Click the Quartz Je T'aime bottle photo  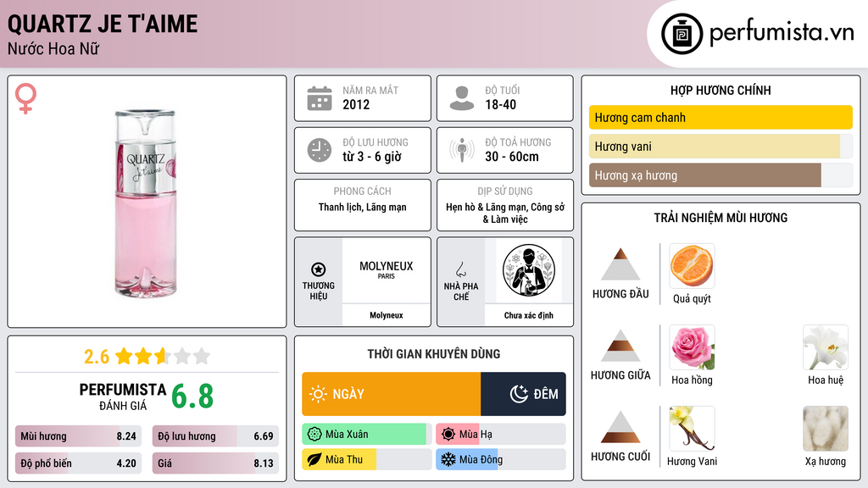pos(147,202)
